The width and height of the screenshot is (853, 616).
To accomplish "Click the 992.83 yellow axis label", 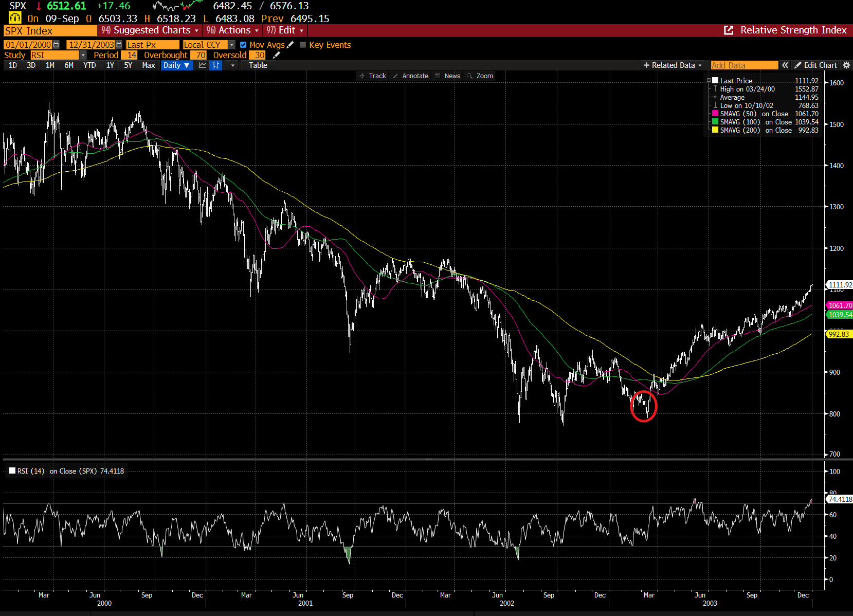I will click(x=840, y=334).
